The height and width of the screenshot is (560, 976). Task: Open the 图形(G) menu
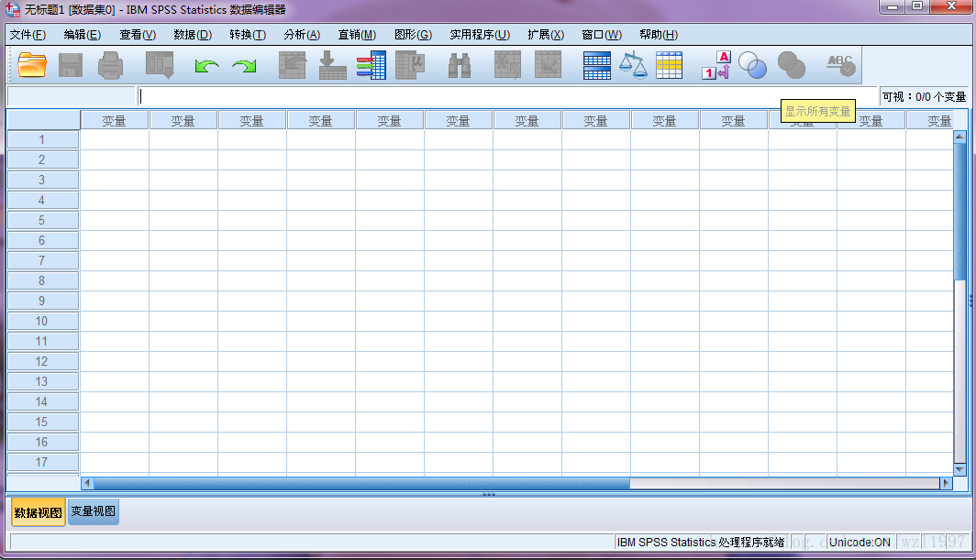(x=414, y=35)
